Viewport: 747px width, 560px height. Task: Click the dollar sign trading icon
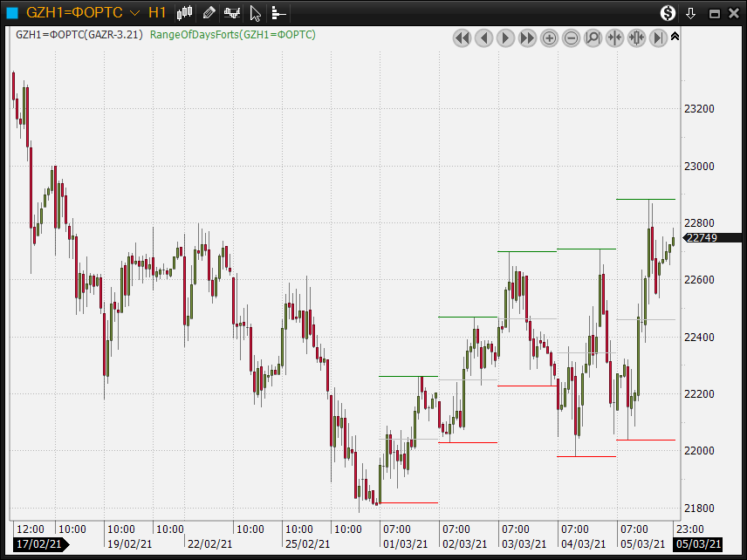click(668, 12)
